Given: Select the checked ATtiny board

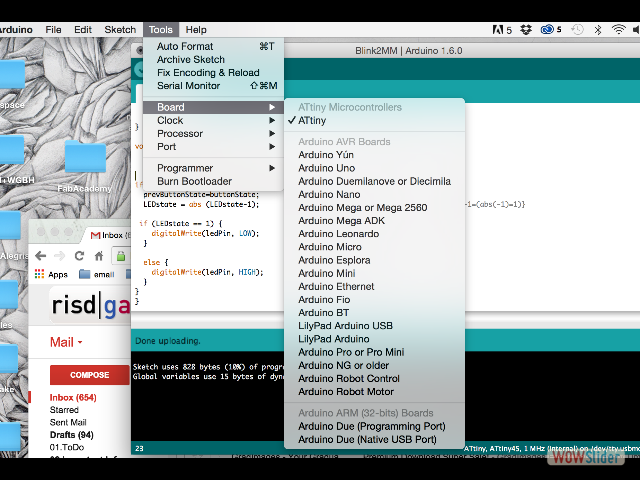Looking at the screenshot, I should click(374, 120).
